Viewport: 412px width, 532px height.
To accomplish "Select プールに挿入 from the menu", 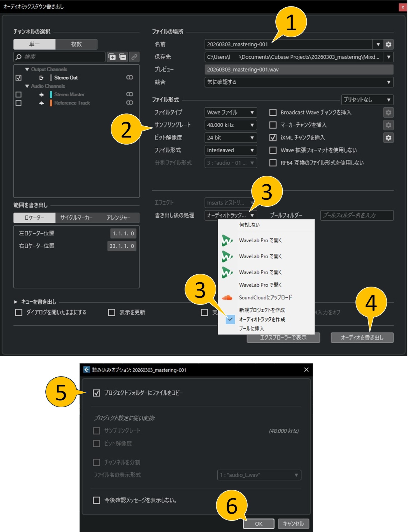I will click(x=252, y=328).
